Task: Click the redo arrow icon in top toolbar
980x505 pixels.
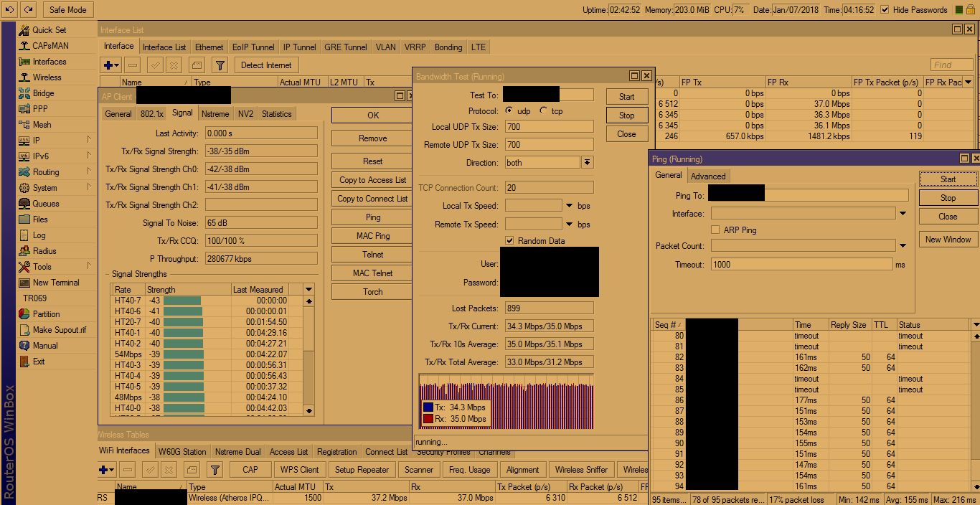Action: tap(28, 9)
